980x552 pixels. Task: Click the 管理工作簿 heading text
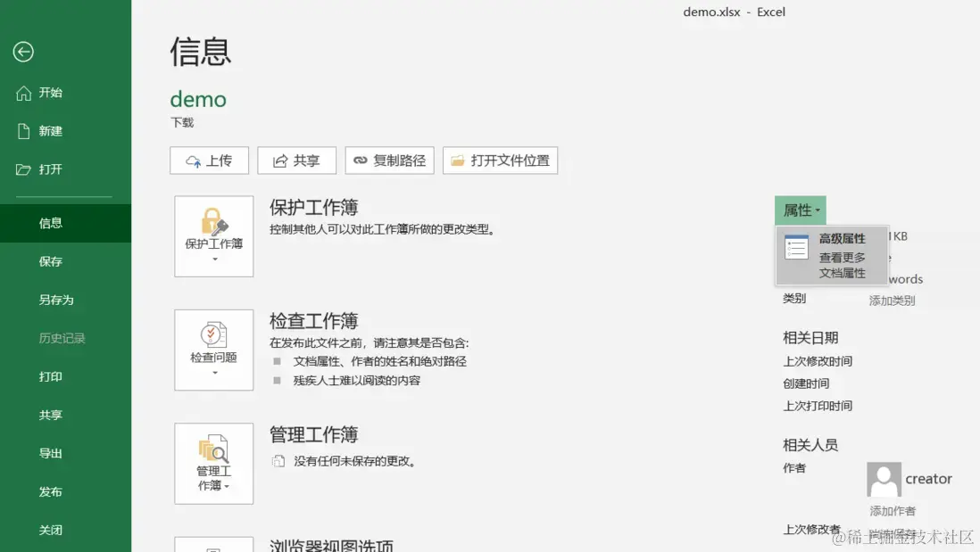coord(314,434)
